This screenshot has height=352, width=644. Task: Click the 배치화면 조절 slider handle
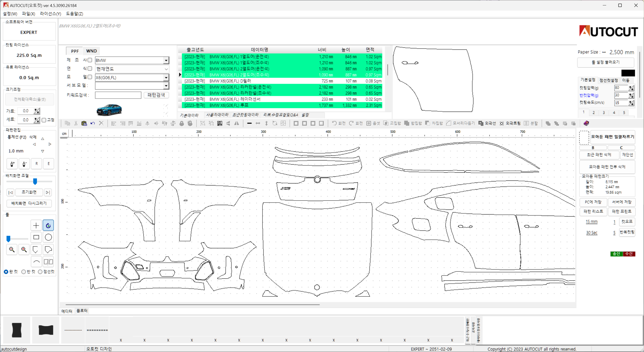pyautogui.click(x=35, y=181)
